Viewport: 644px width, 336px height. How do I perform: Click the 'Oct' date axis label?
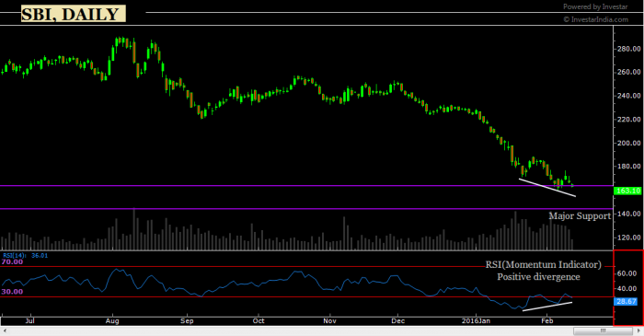[259, 320]
